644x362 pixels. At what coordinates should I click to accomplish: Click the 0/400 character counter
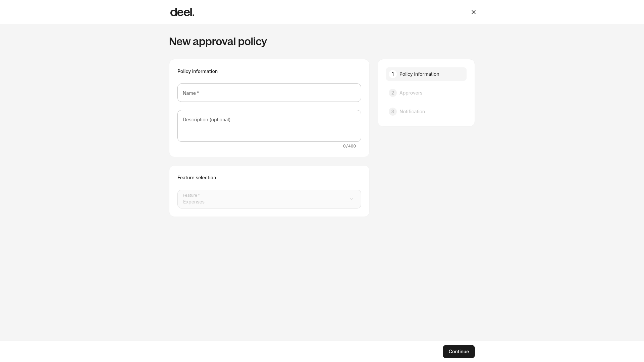coord(349,146)
